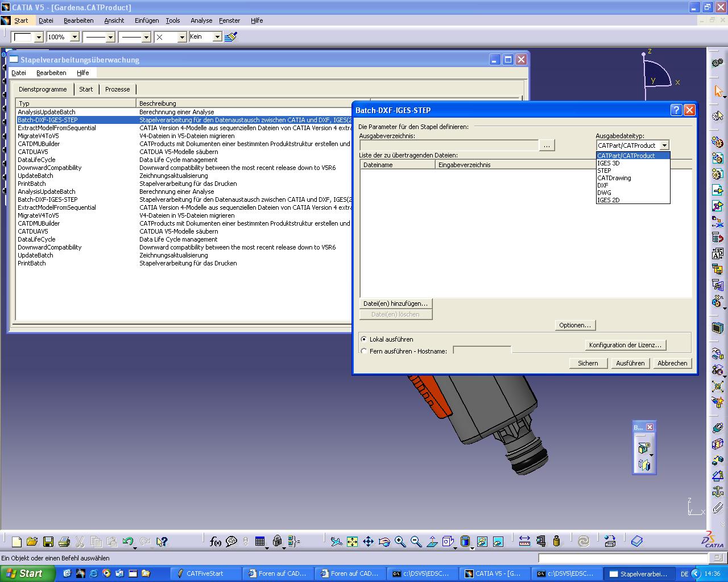The height and width of the screenshot is (582, 728).
Task: Select the first CATDMUBuilder row in the list
Action: [x=185, y=144]
